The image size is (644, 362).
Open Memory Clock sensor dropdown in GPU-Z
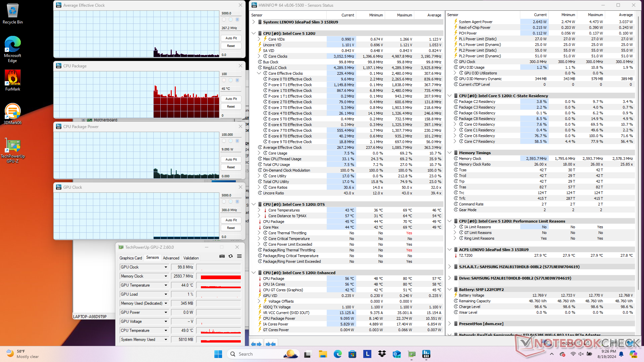(166, 276)
